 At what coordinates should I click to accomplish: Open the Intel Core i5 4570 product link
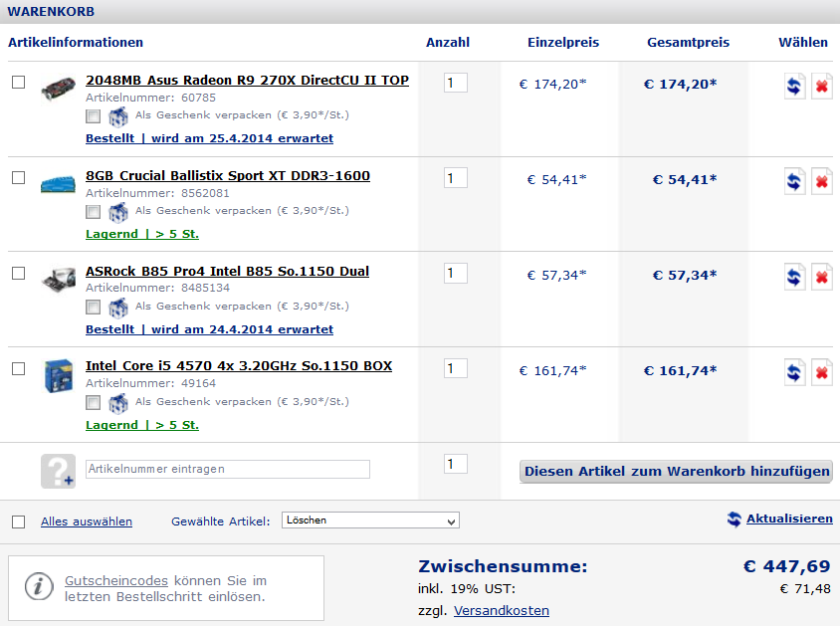[239, 366]
